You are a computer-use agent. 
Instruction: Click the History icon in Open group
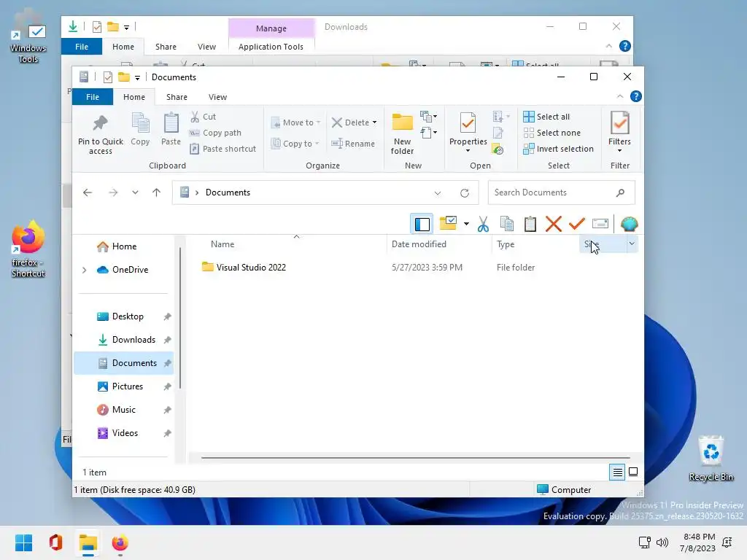[x=498, y=149]
